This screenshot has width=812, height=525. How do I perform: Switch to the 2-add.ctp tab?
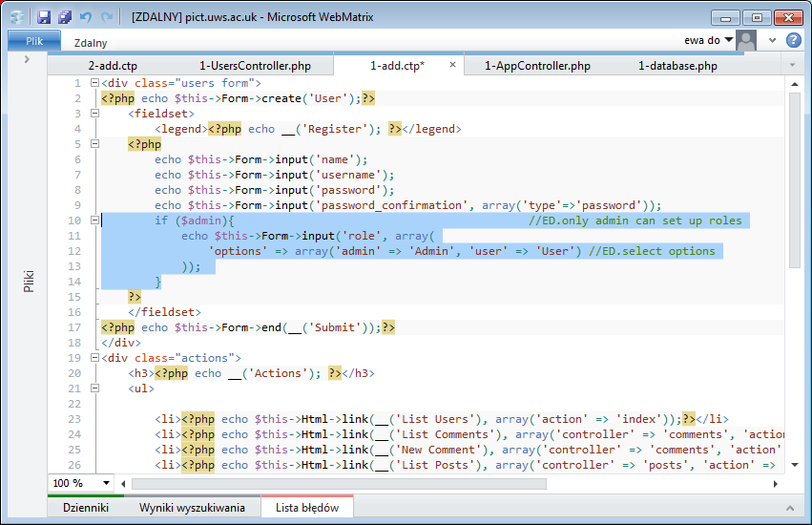click(113, 66)
